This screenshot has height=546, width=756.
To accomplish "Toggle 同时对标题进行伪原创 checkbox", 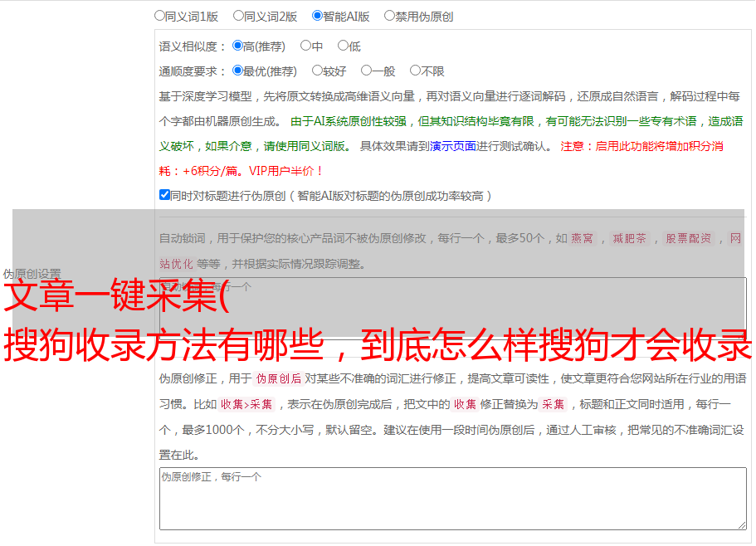I will click(x=164, y=195).
